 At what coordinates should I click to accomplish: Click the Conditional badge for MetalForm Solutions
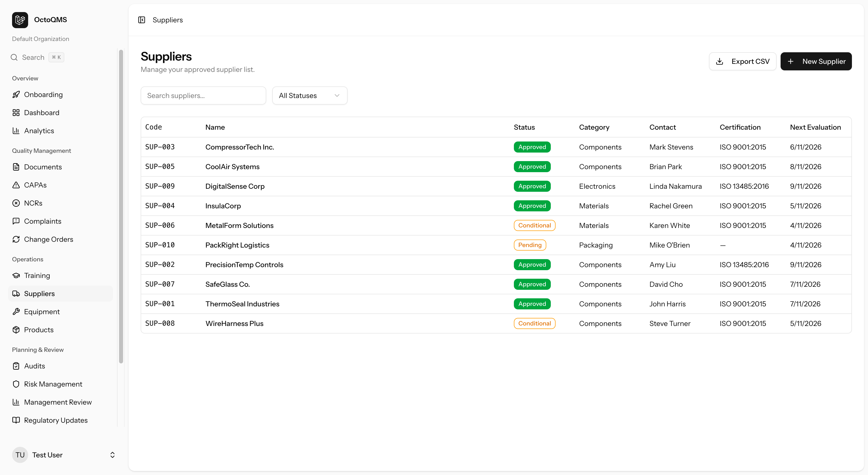coord(534,225)
